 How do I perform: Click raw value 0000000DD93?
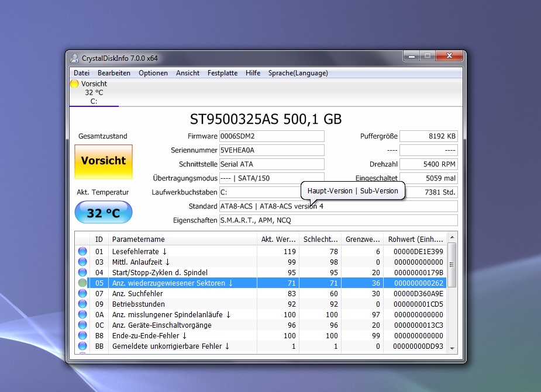pyautogui.click(x=418, y=346)
